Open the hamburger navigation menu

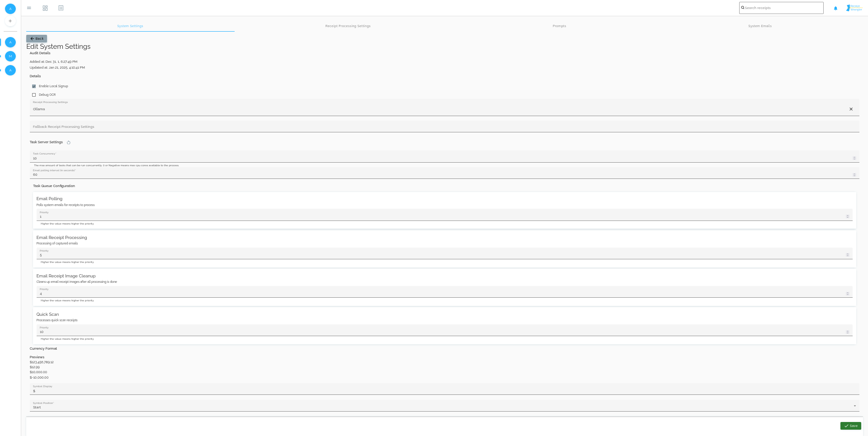click(29, 8)
